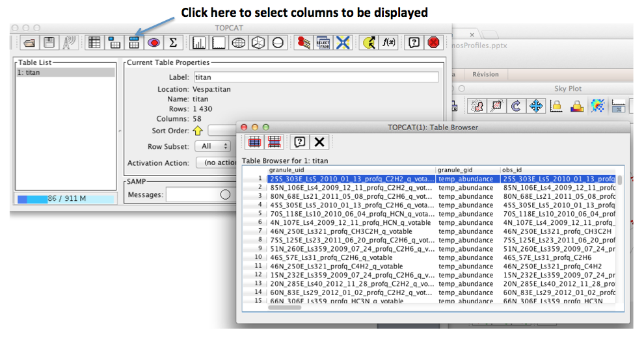
Task: Click Table Browser first grid icon
Action: (x=254, y=142)
